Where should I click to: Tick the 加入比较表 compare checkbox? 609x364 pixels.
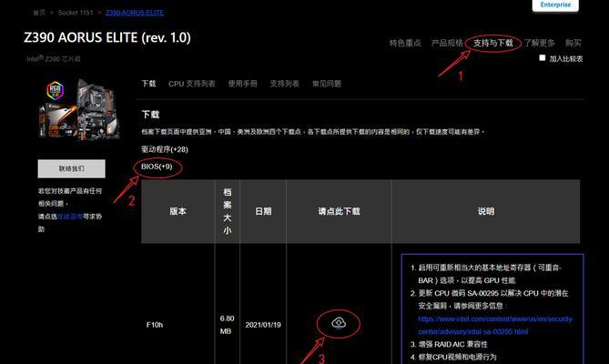[x=543, y=58]
